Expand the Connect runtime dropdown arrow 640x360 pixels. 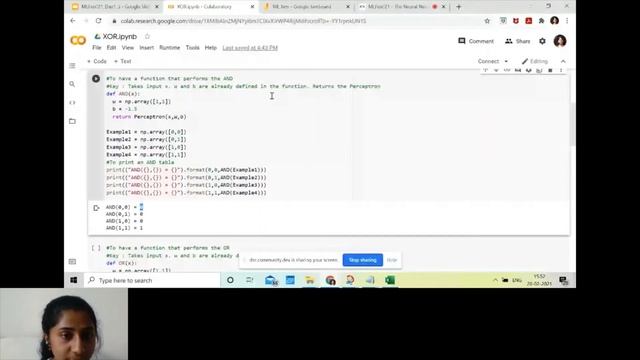tap(506, 61)
